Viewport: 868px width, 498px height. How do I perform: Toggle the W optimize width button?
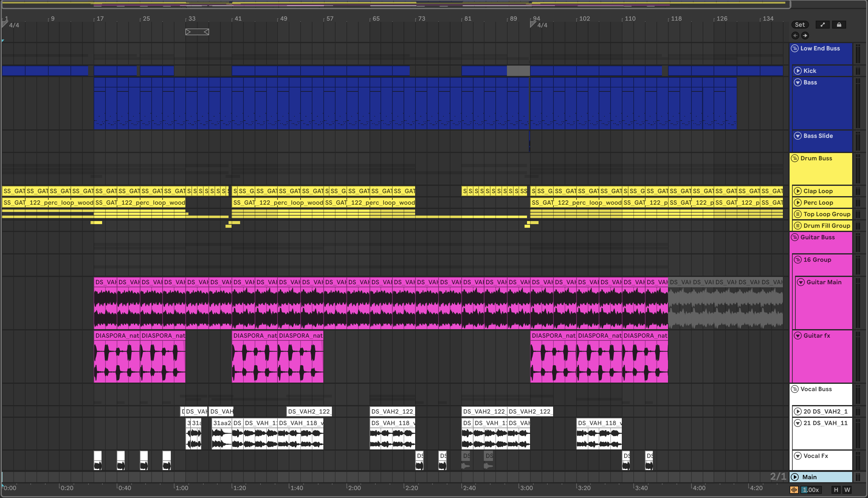tap(847, 490)
